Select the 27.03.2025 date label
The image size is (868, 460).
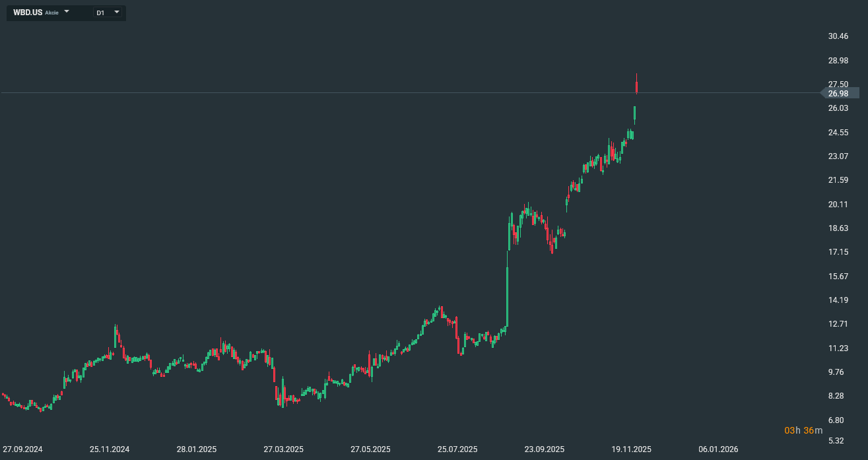(x=284, y=449)
